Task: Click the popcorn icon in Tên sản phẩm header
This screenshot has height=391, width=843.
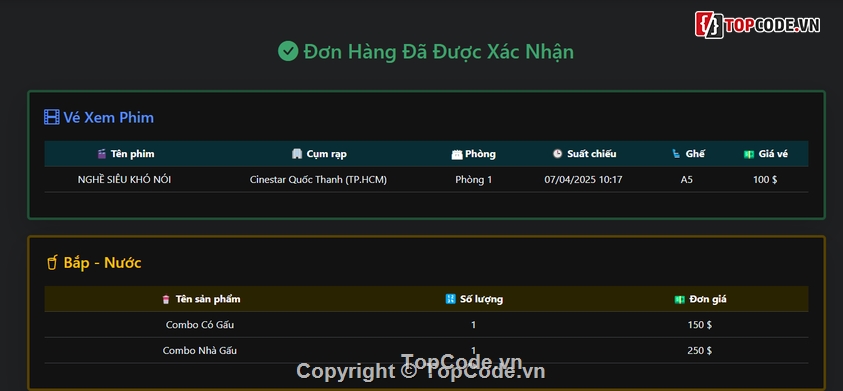Action: pos(166,299)
